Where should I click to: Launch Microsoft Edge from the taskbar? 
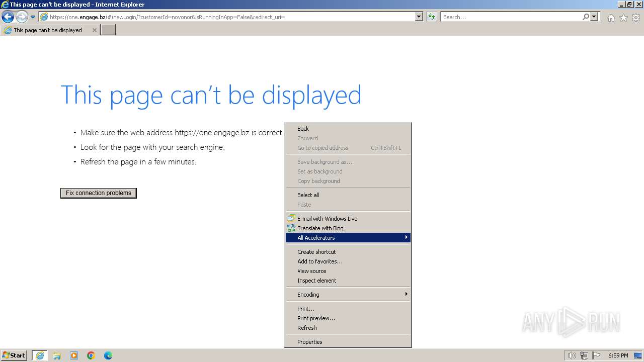tap(108, 355)
